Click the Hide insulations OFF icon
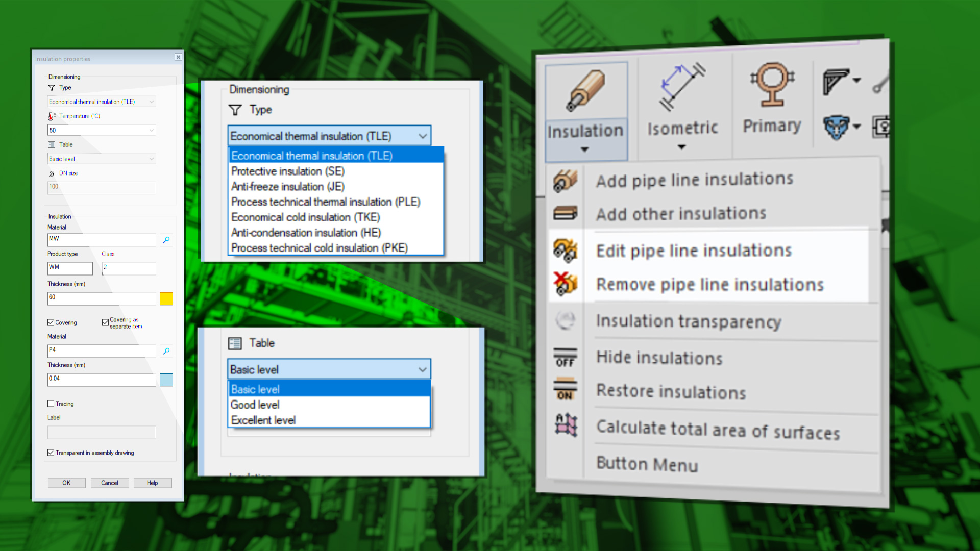980x551 pixels. point(565,358)
